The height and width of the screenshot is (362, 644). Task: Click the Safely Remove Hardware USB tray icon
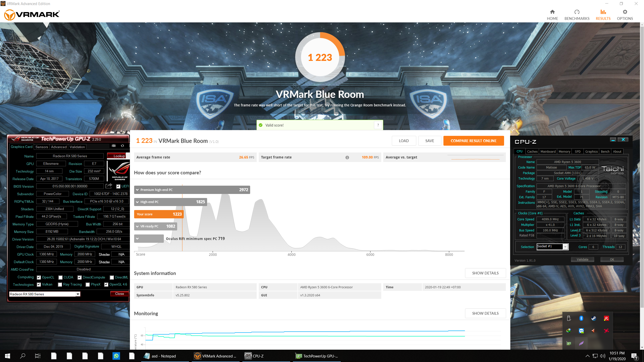pos(569,318)
